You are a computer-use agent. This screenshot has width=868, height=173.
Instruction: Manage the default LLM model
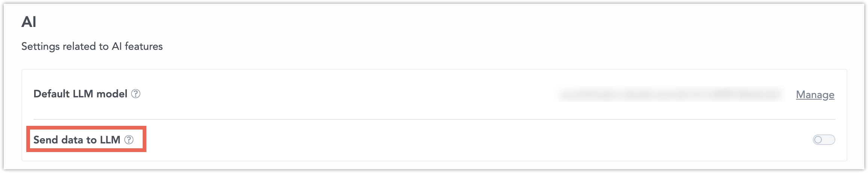(x=815, y=95)
